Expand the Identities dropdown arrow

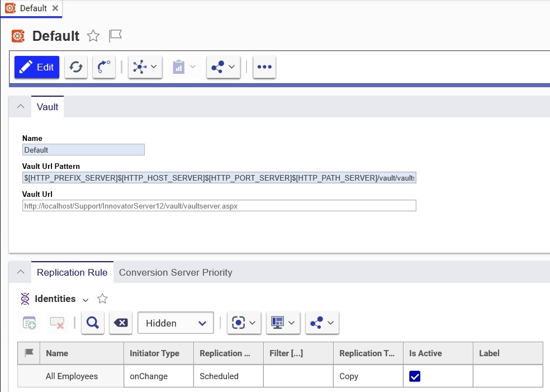pyautogui.click(x=85, y=300)
